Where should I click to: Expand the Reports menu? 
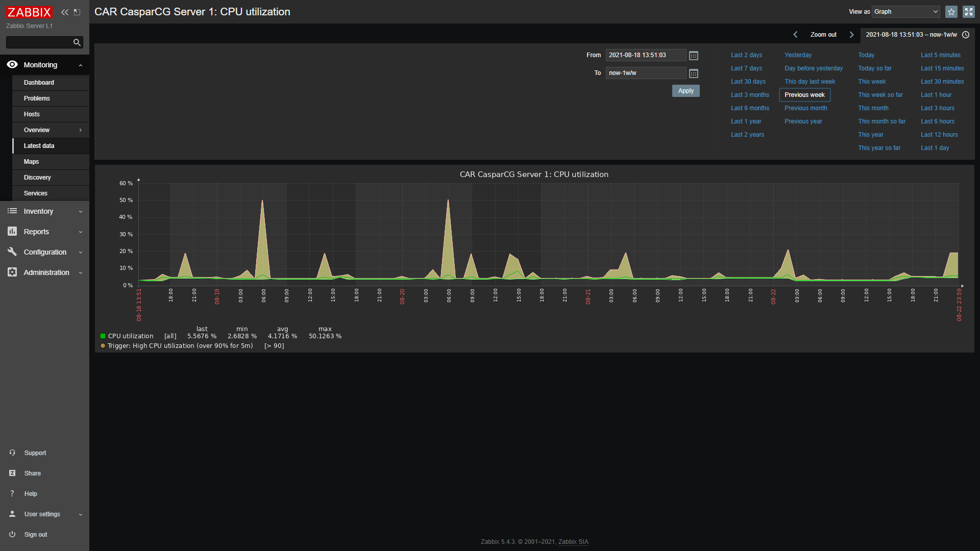tap(81, 232)
